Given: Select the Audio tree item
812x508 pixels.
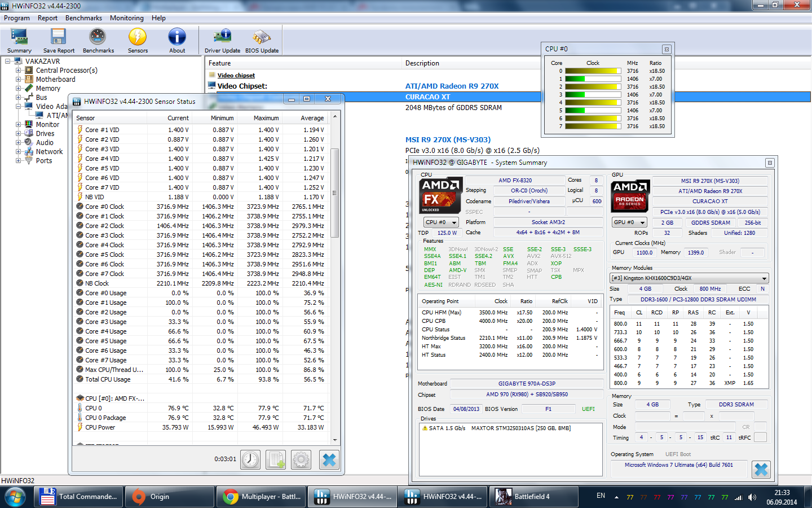Looking at the screenshot, I should [45, 143].
